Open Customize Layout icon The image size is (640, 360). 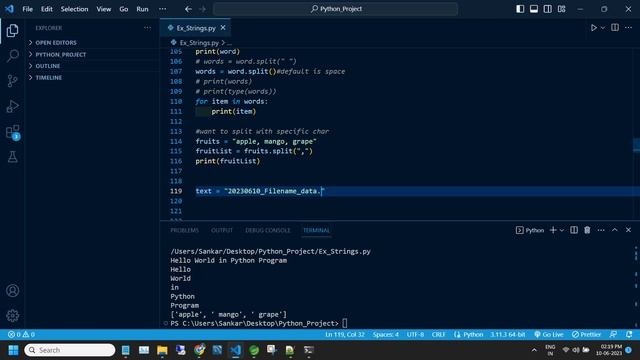coord(562,9)
